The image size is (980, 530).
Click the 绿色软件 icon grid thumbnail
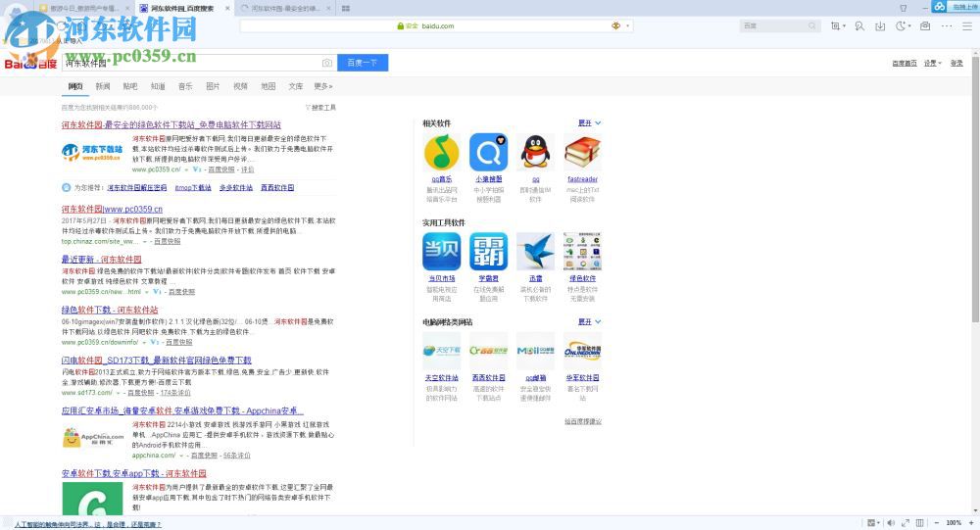pos(582,251)
